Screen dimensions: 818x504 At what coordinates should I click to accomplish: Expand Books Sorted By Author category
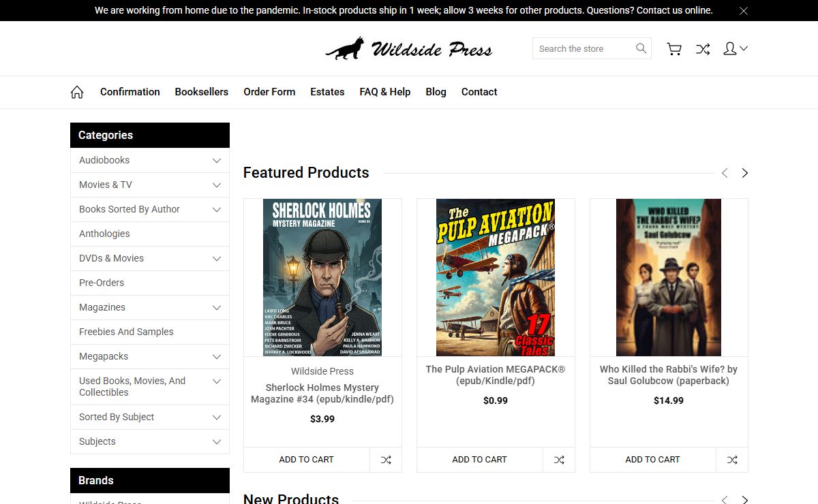click(217, 210)
